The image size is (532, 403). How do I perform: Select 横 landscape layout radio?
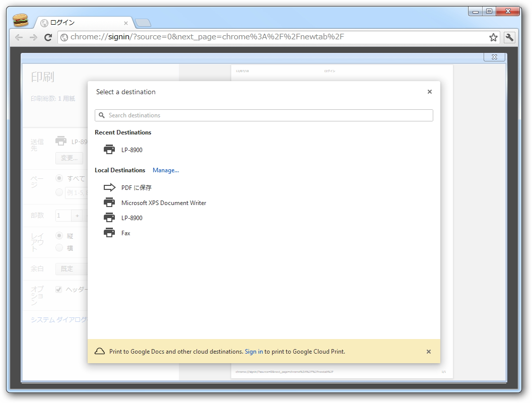tap(59, 248)
